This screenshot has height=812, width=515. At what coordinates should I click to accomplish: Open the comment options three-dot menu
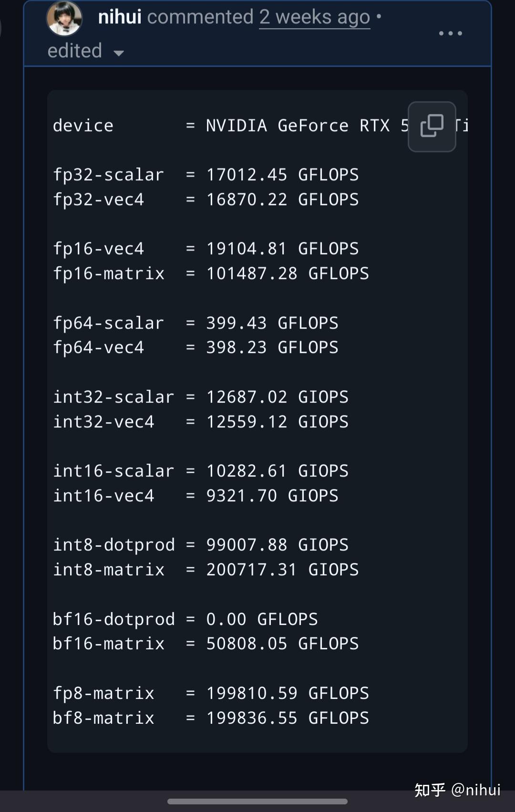tap(450, 33)
